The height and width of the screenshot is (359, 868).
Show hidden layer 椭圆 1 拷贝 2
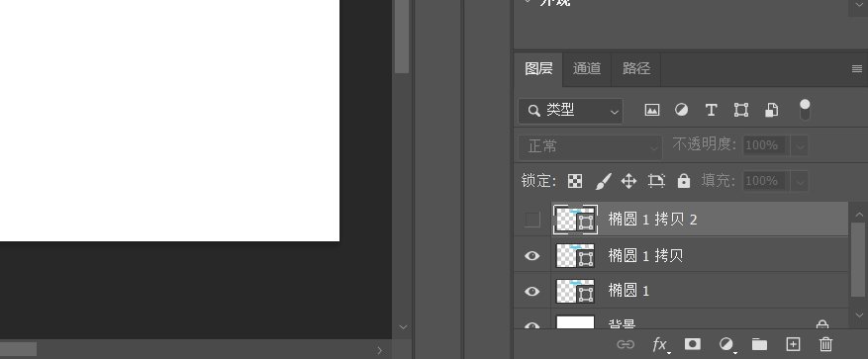tap(531, 220)
